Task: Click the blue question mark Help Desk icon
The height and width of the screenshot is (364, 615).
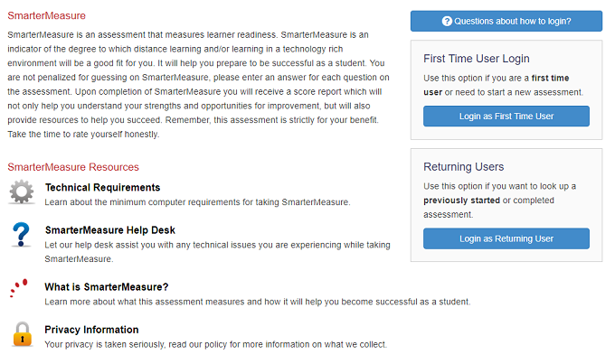Action: tap(21, 235)
